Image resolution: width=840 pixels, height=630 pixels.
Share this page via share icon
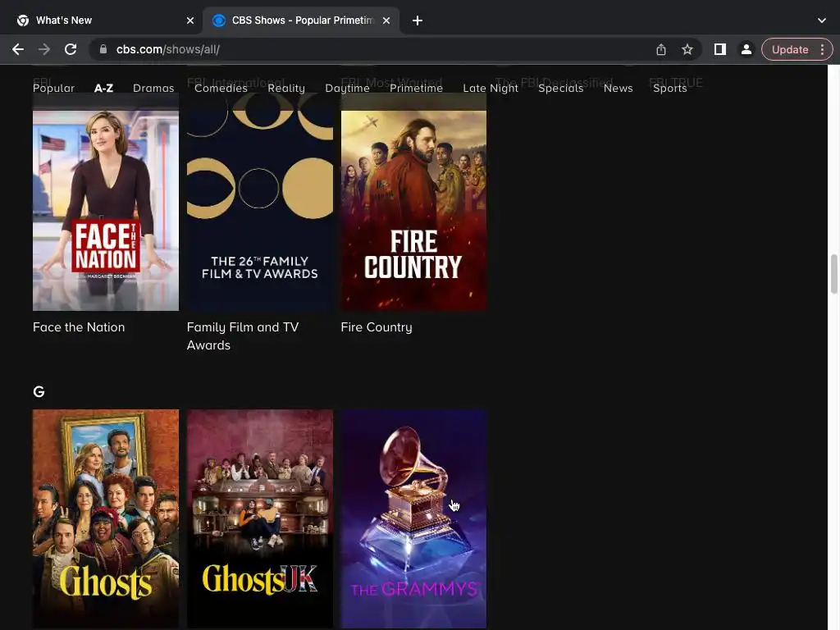point(661,49)
